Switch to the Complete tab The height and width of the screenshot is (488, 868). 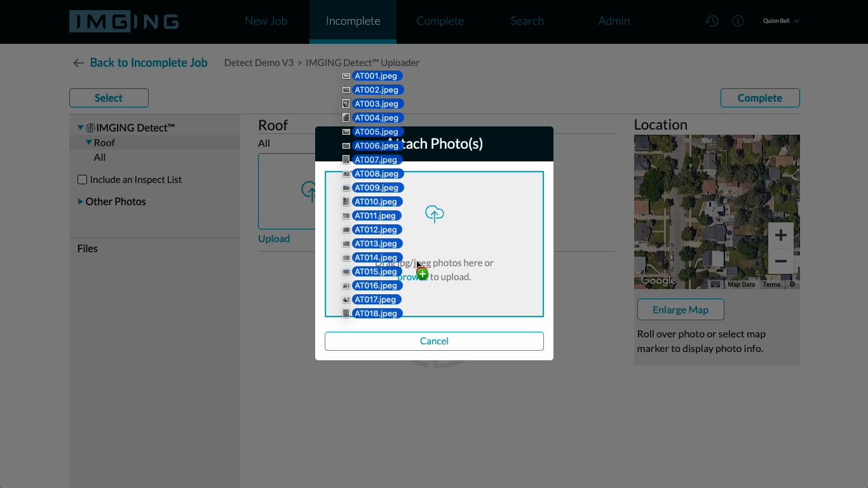tap(440, 21)
